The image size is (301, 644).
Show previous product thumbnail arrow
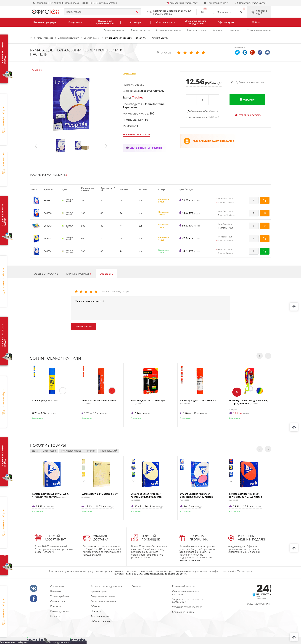36,146
